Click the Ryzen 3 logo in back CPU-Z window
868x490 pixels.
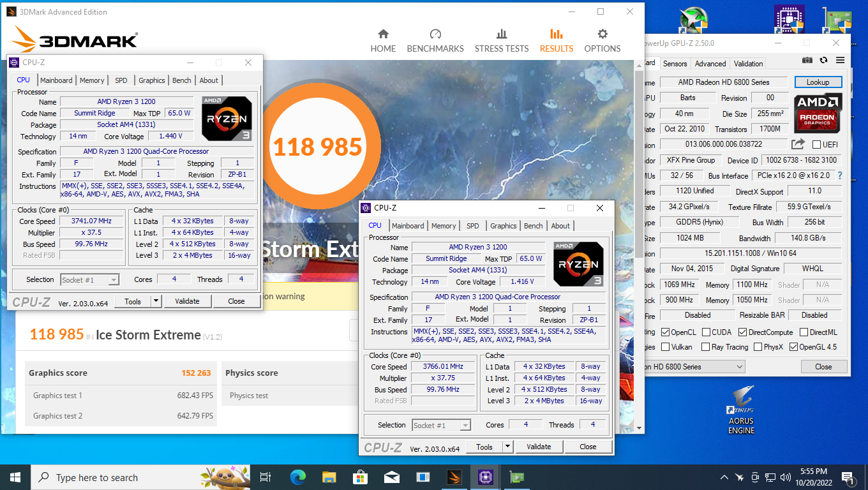(227, 118)
